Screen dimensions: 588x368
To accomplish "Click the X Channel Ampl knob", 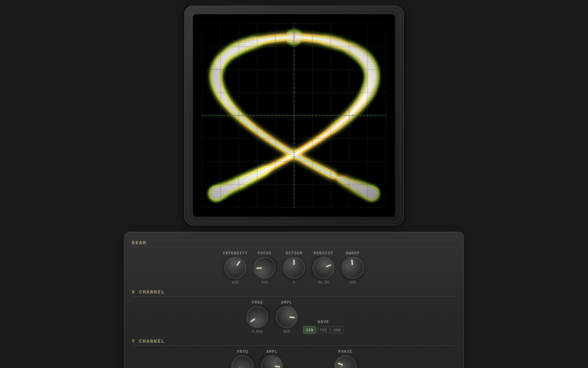I will click(x=287, y=317).
